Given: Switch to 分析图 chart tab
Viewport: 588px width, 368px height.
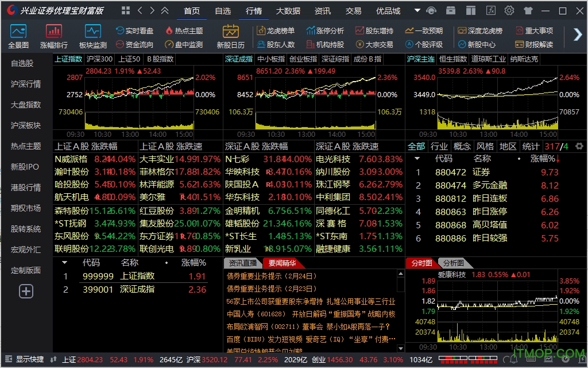Looking at the screenshot, I should point(454,263).
